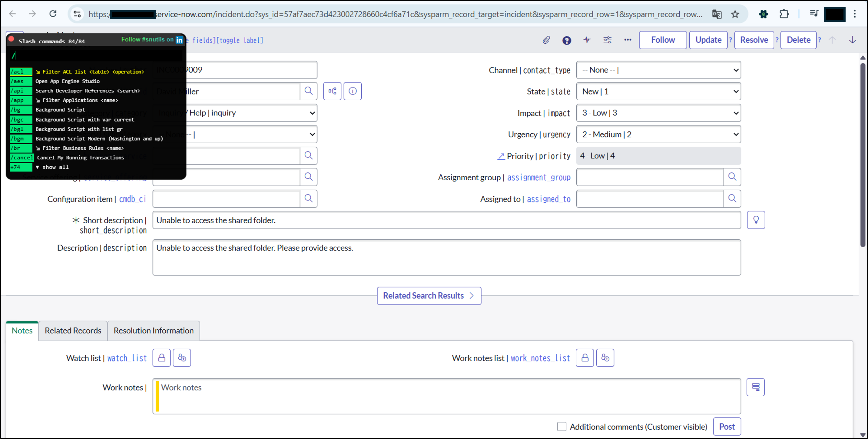Open the Configuration item lookup magnifier
Screen dimensions: 868x439
coord(308,199)
